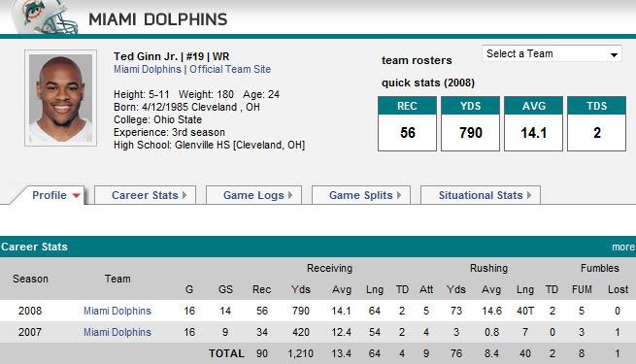Click the more link in Career Stats header
The height and width of the screenshot is (364, 636).
tap(623, 247)
